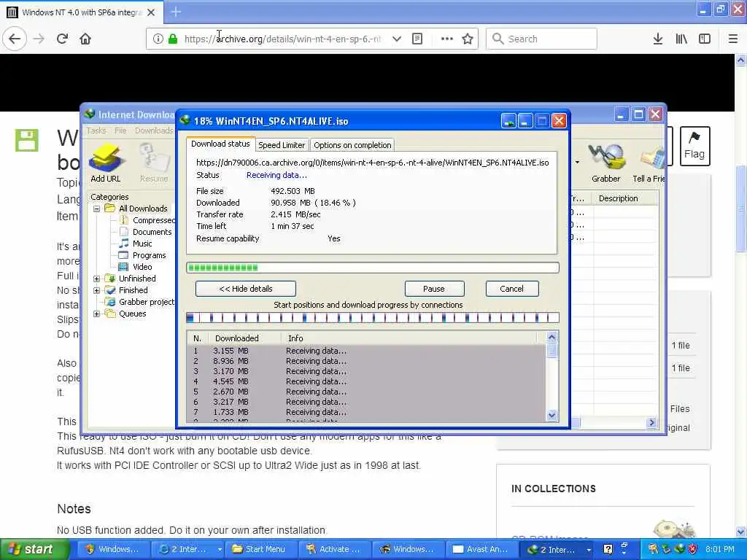The width and height of the screenshot is (747, 560).
Task: Collapse the All Downloads tree node
Action: (97, 209)
